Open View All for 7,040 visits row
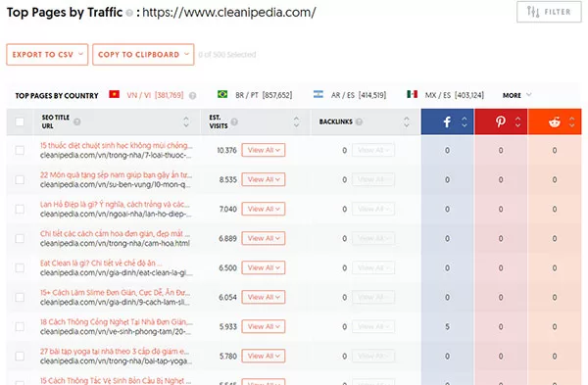 pyautogui.click(x=264, y=209)
